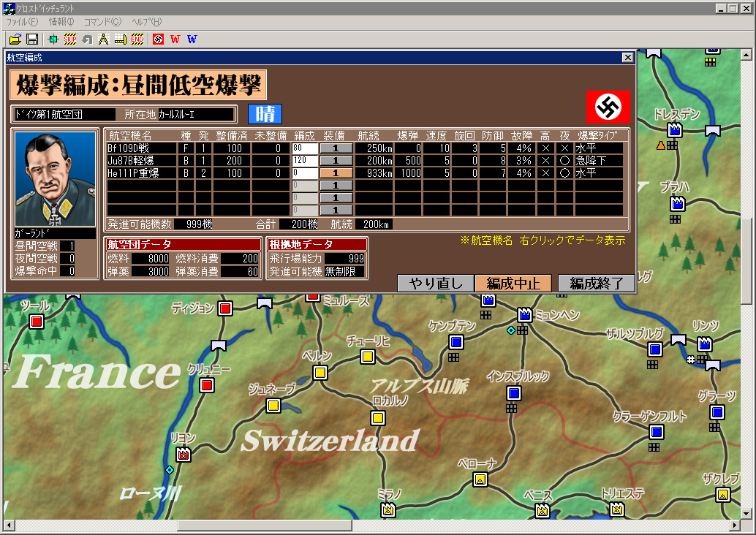Select the yellow ベルン city marker
The width and height of the screenshot is (756, 535).
(x=320, y=373)
